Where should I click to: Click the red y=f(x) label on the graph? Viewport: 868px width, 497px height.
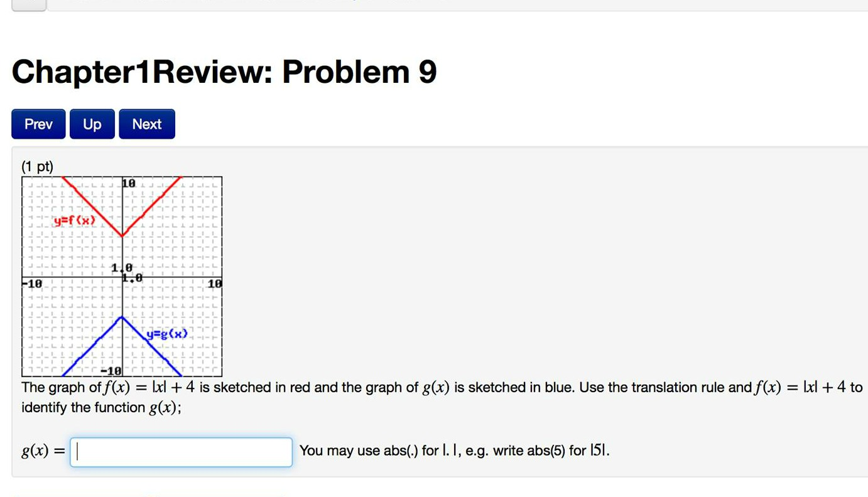coord(75,220)
